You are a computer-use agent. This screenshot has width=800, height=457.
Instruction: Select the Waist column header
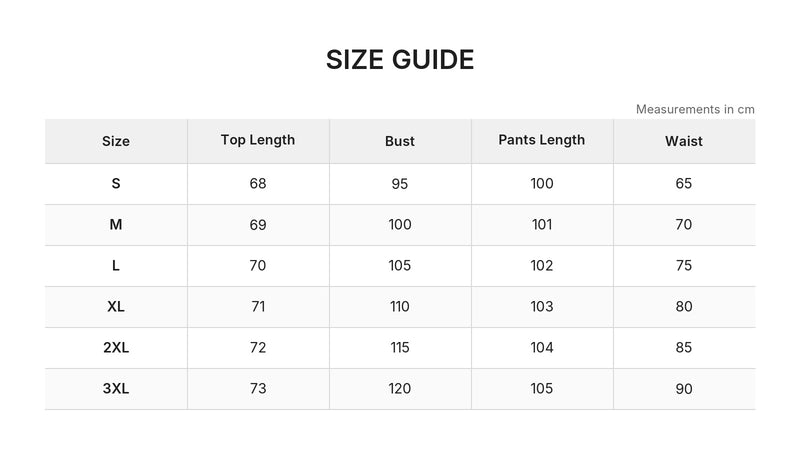pyautogui.click(x=684, y=141)
